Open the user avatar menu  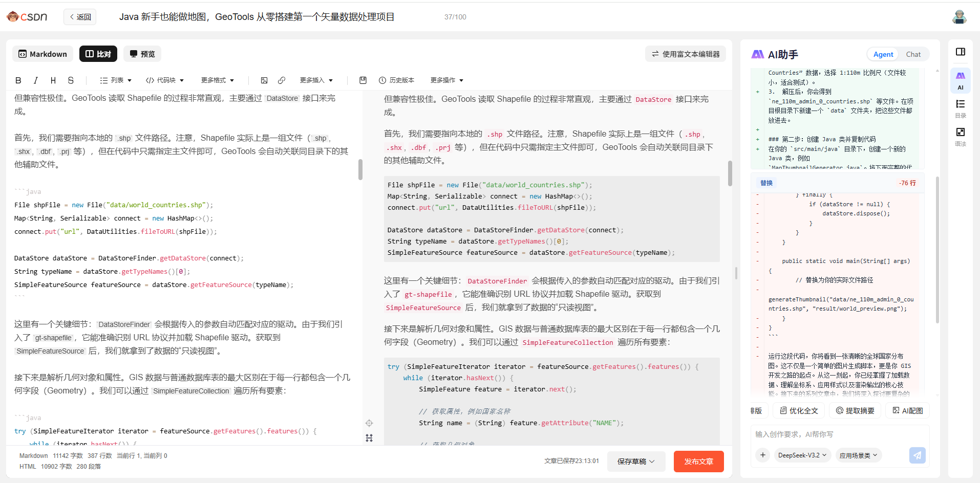click(959, 17)
